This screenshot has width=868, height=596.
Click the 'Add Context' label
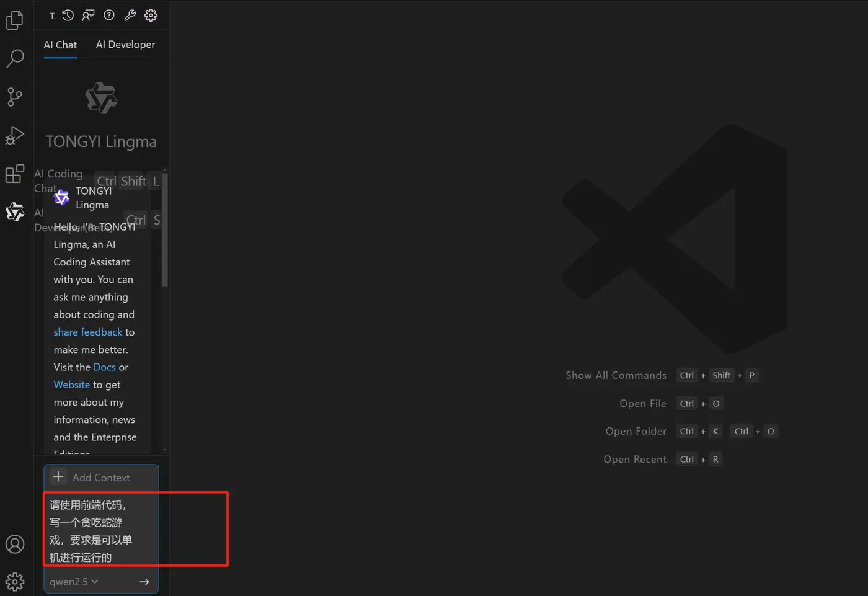[x=101, y=478]
